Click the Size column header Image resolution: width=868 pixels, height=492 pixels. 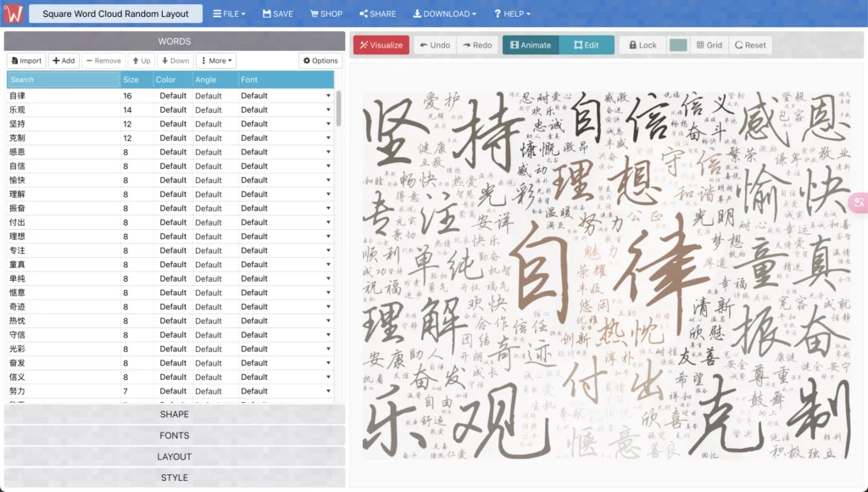(131, 80)
